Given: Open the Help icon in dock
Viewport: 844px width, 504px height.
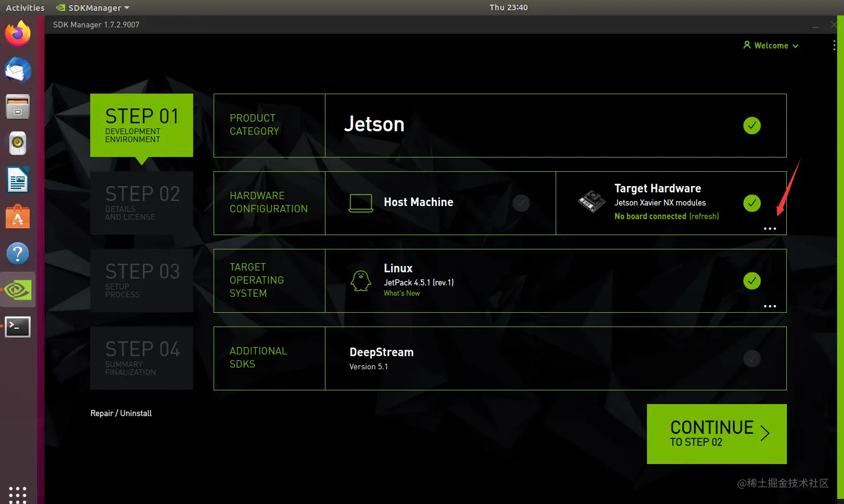Looking at the screenshot, I should point(18,253).
